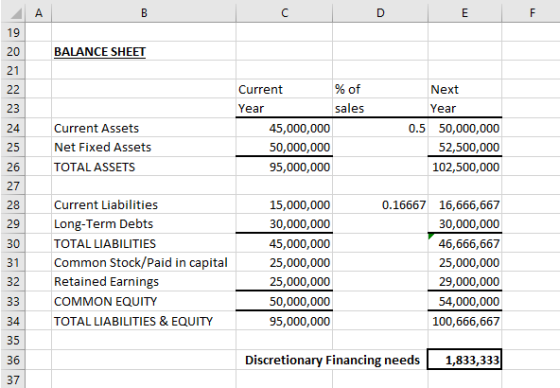
Task: Select column D header
Action: [x=380, y=13]
